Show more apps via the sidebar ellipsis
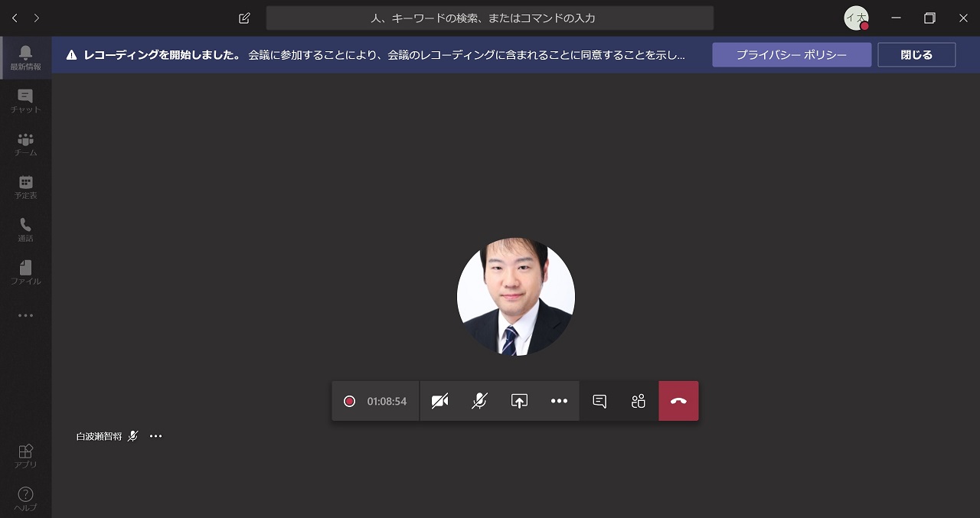 (x=25, y=315)
